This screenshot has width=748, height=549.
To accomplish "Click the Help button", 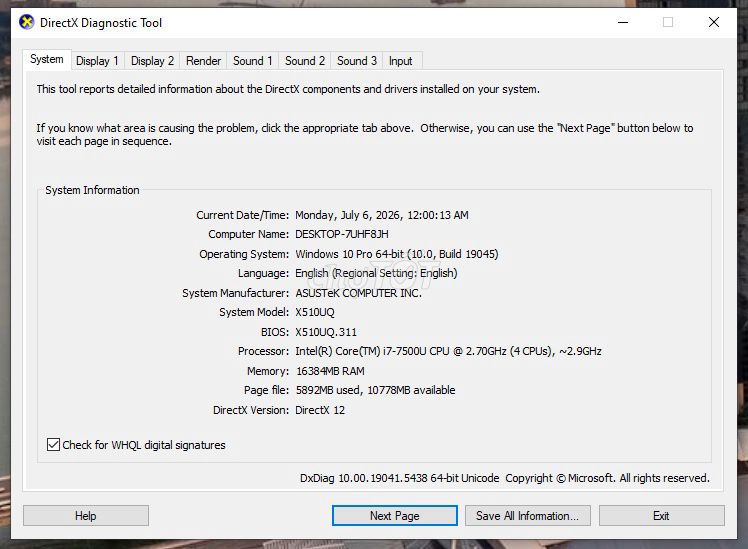I will (86, 516).
